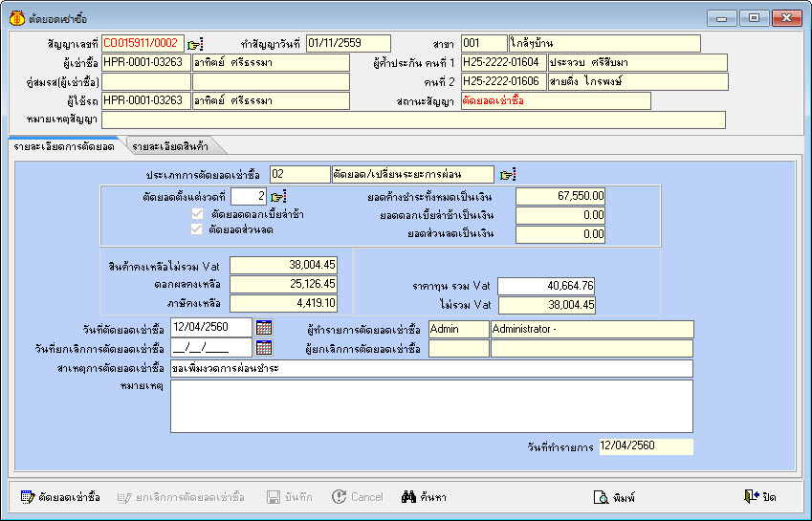
Task: Click the ตัดยอดเช่าซื้อ button icon at bottom
Action: (28, 497)
